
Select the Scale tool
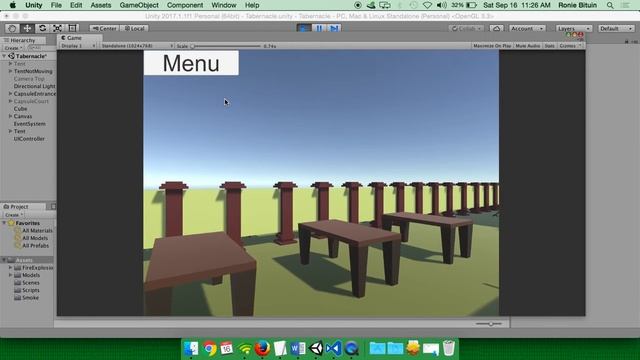[x=57, y=28]
